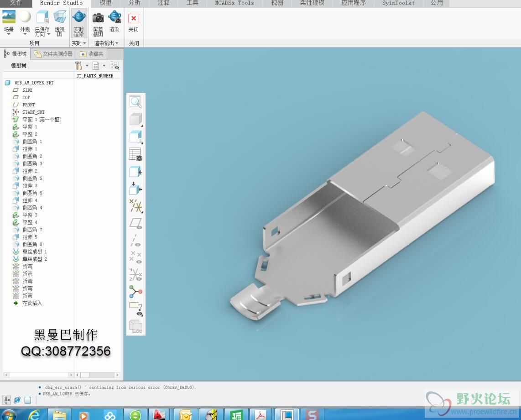Select the 拉伸 5 feature
Image resolution: width=521 pixels, height=420 pixels.
click(30, 237)
